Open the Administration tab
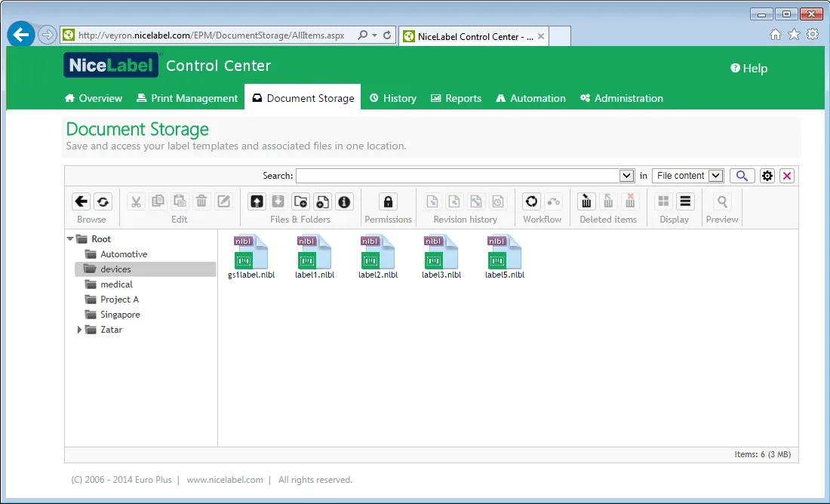The width and height of the screenshot is (830, 504). tap(622, 98)
